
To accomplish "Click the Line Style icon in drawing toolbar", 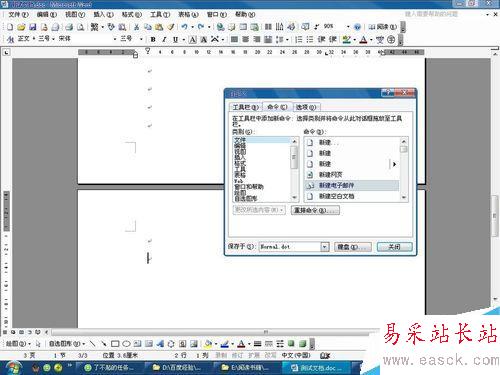I will pyautogui.click(x=257, y=343).
